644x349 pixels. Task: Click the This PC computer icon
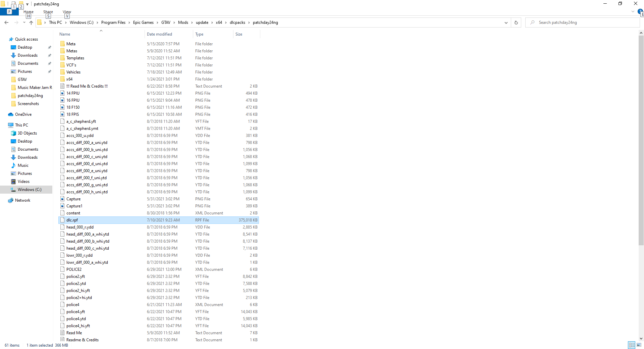11,125
